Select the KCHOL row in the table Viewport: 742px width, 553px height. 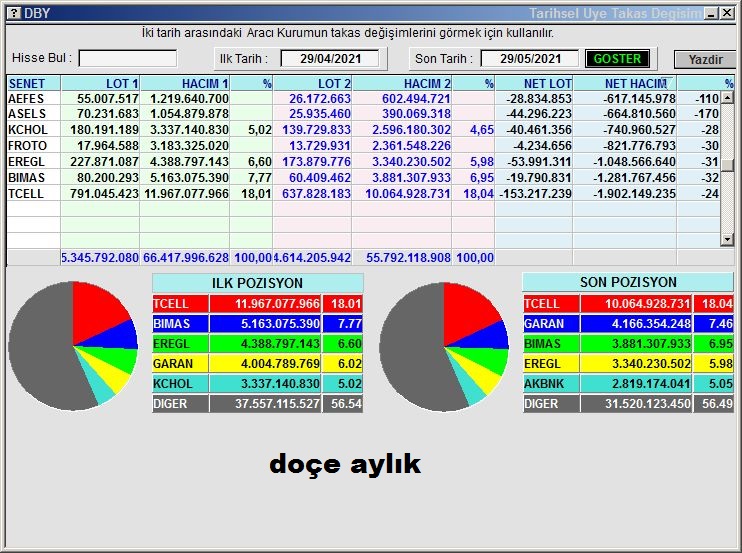363,130
